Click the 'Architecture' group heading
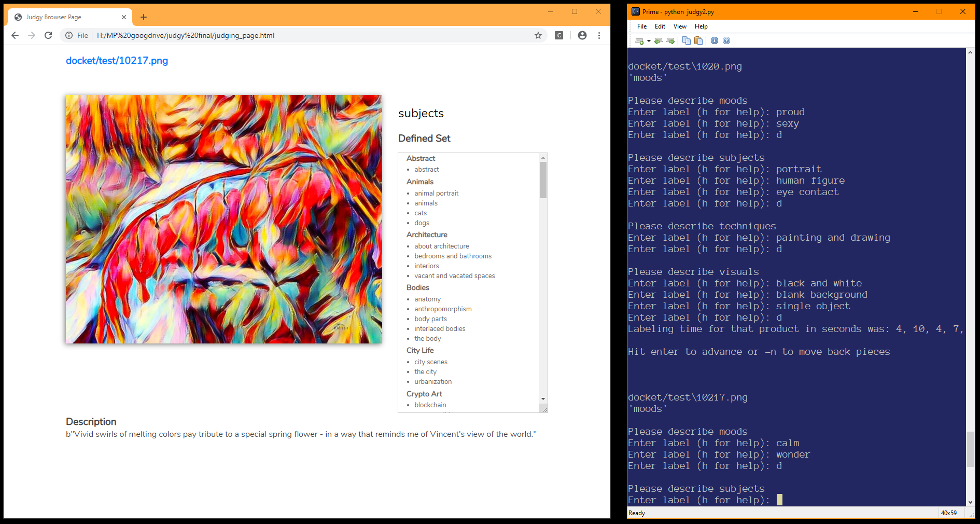The height and width of the screenshot is (524, 980). tap(427, 235)
